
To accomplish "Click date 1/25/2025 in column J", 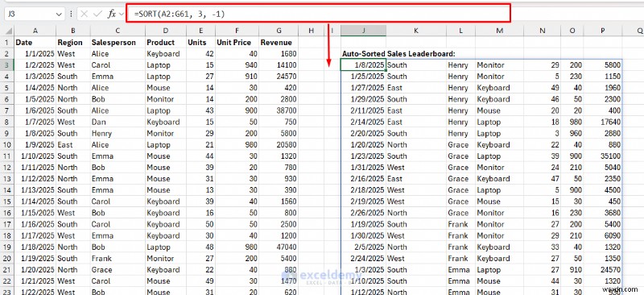I will [364, 77].
